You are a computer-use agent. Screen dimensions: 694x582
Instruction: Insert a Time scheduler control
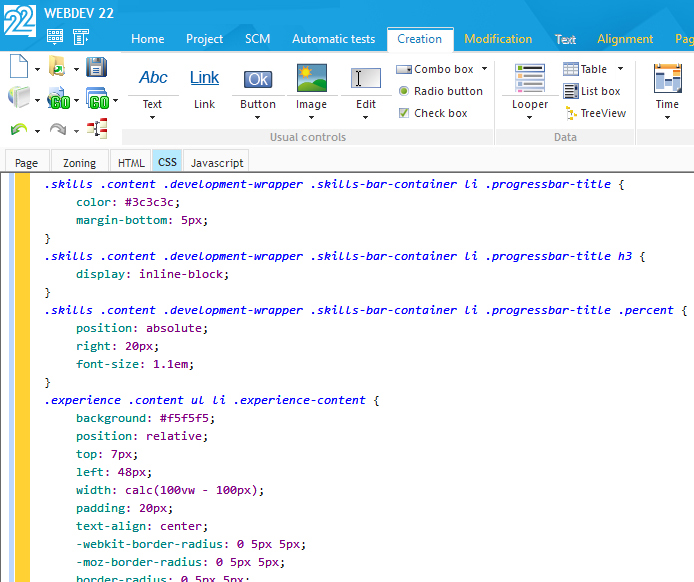click(667, 78)
